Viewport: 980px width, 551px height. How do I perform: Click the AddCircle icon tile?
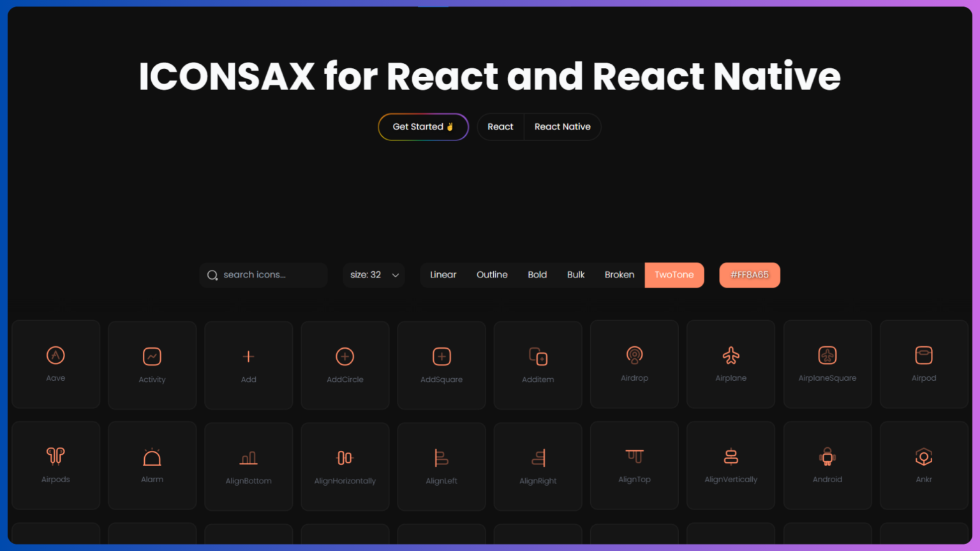(x=345, y=364)
